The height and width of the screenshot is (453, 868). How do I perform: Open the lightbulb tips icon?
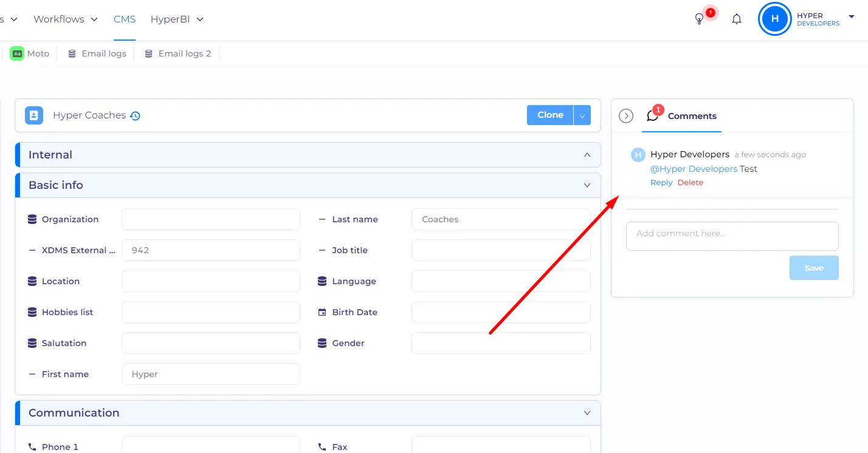pyautogui.click(x=699, y=19)
